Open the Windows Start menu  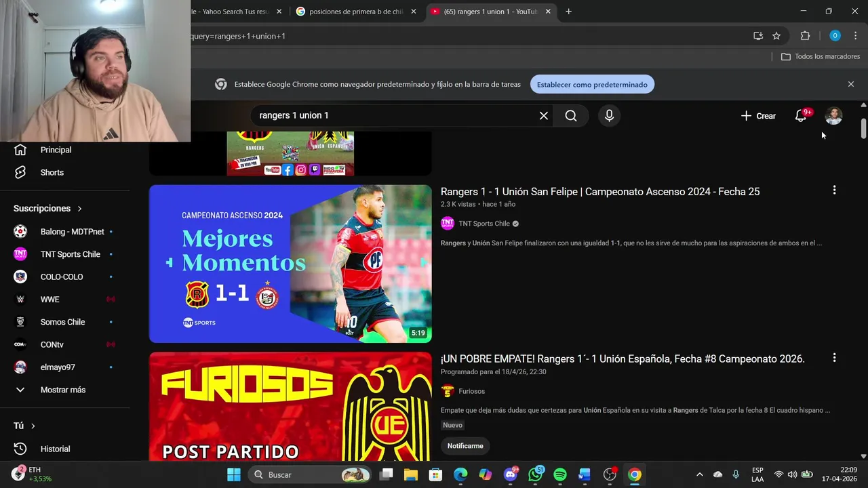[x=234, y=474]
